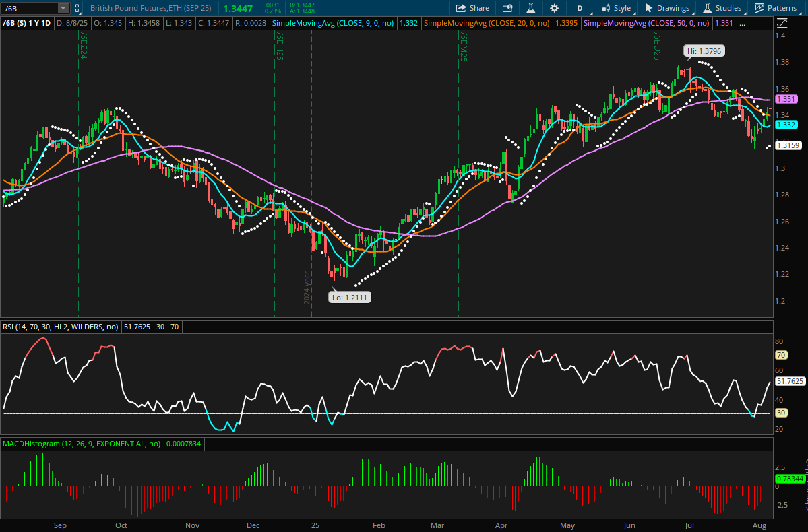Click the ask value A: 1.3448
The width and height of the screenshot is (808, 532).
[x=301, y=11]
